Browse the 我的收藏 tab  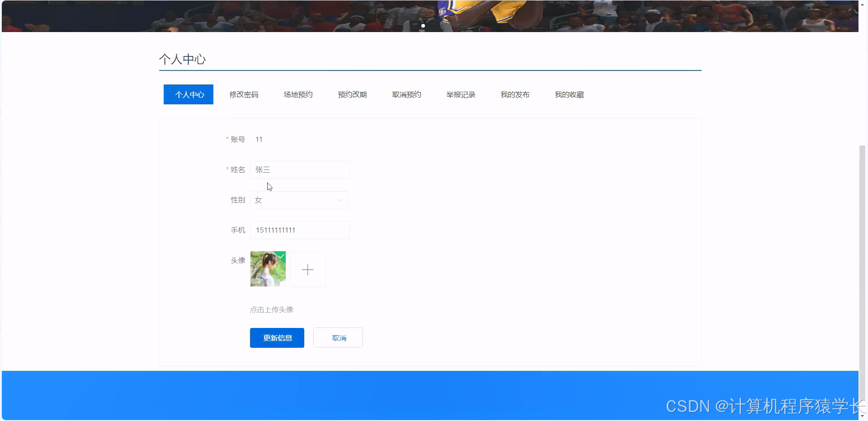(x=569, y=94)
